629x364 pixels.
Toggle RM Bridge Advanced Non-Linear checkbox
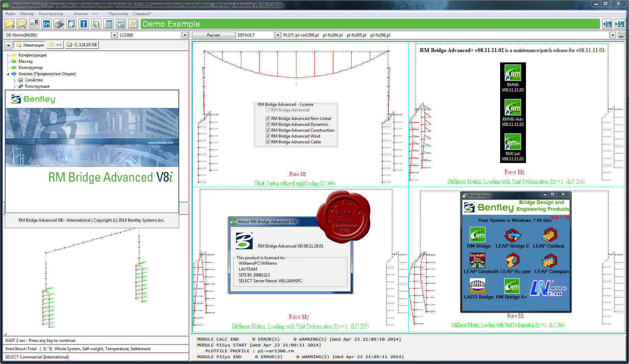point(268,119)
